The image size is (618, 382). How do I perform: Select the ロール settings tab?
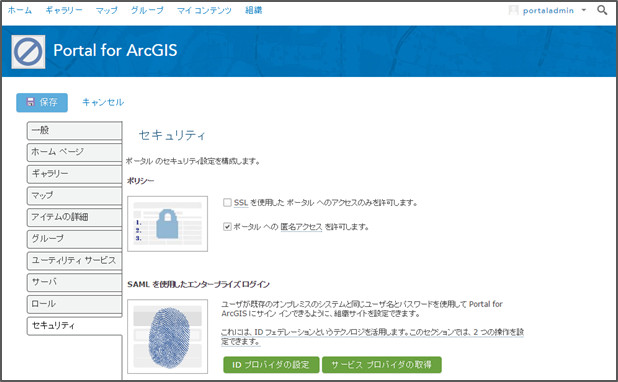74,304
